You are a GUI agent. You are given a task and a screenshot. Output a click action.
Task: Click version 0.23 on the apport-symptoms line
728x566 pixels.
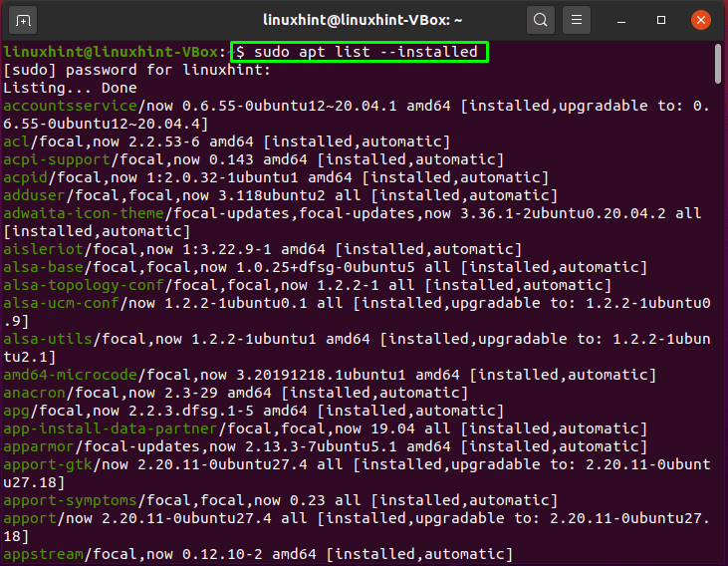[x=308, y=500]
